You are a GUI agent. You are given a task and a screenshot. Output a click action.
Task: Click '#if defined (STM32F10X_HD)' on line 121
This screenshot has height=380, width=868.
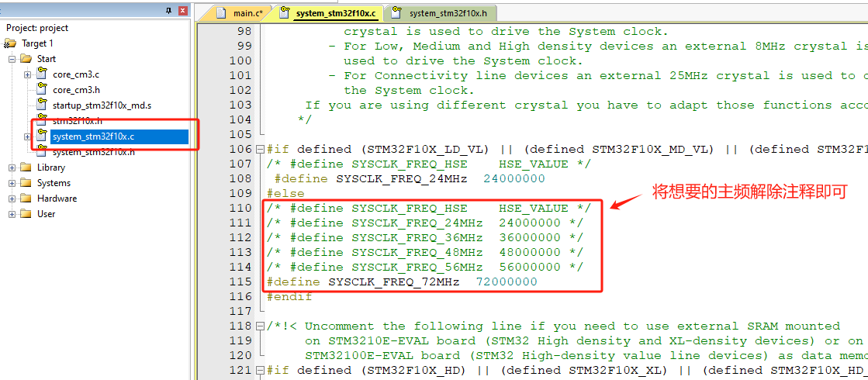pyautogui.click(x=367, y=371)
